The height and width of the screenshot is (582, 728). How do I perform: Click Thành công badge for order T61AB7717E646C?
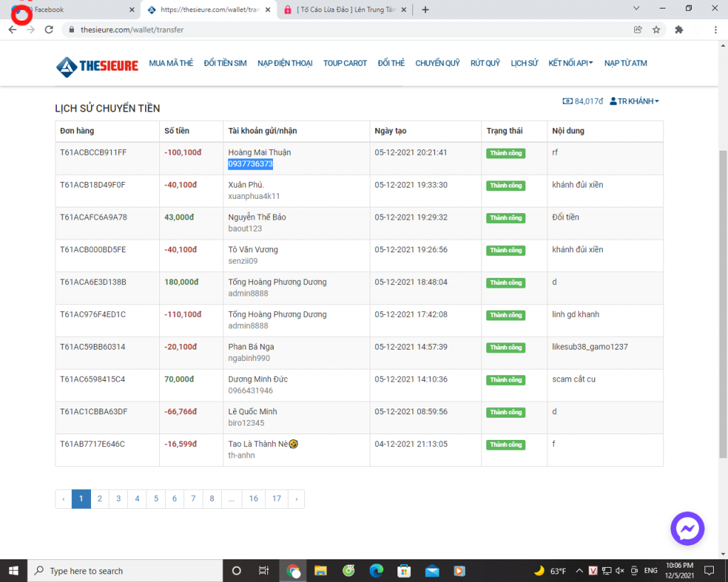point(505,445)
